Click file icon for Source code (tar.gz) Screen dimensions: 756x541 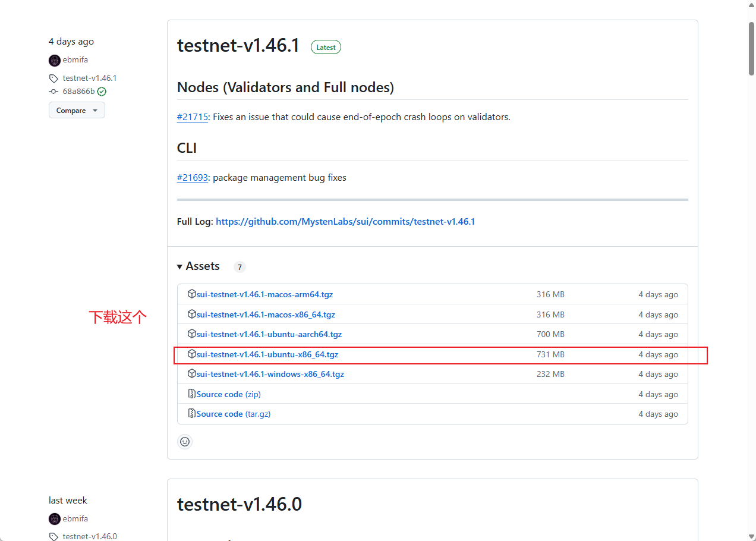click(191, 414)
